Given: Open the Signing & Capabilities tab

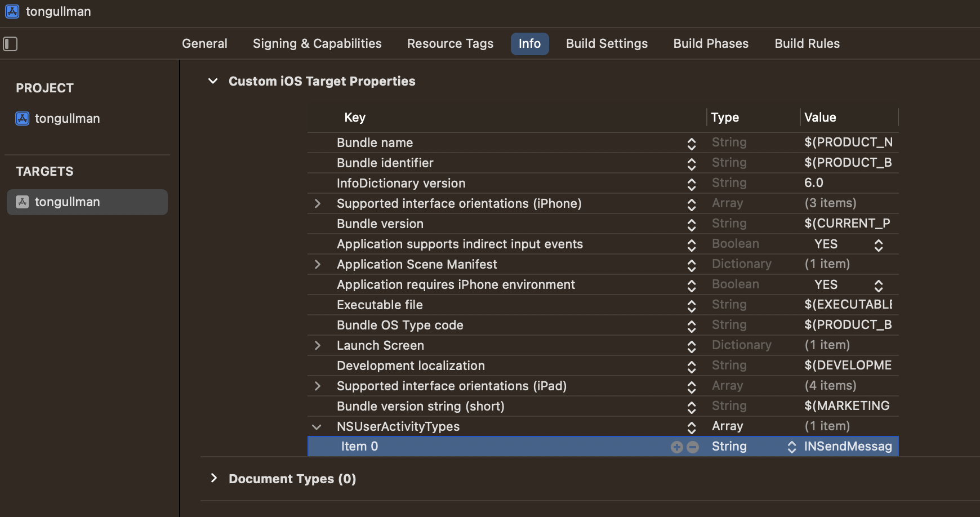Looking at the screenshot, I should point(317,43).
